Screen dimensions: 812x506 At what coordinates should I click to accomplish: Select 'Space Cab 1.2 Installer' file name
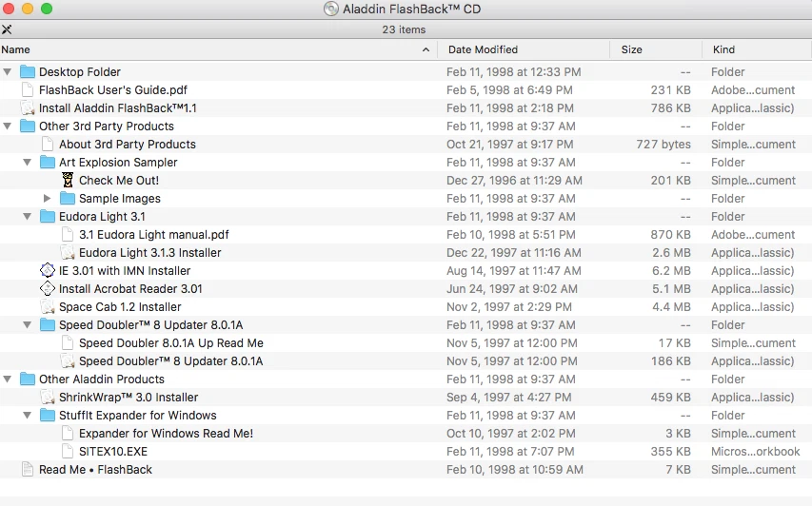[x=120, y=307]
